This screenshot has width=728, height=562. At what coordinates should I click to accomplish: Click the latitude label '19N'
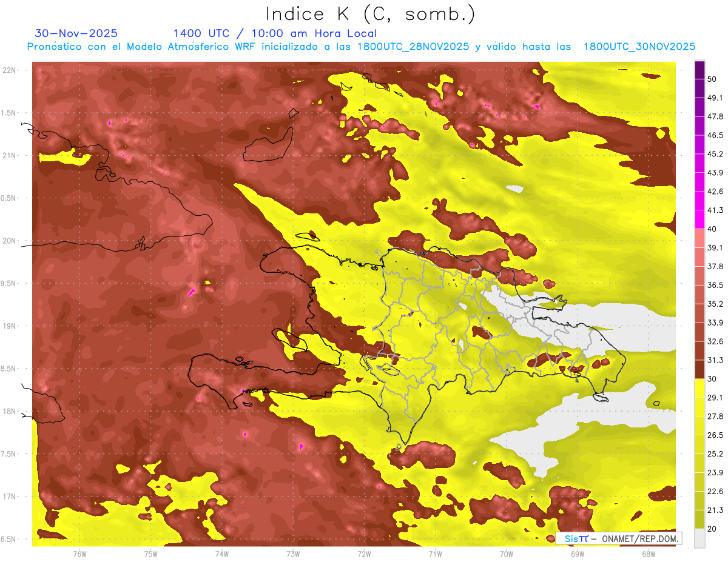[8, 326]
